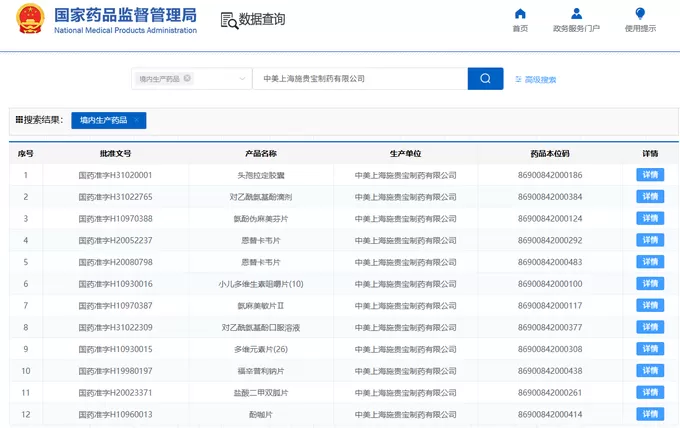Select approval number 国药准字H20080798

[x=115, y=262]
